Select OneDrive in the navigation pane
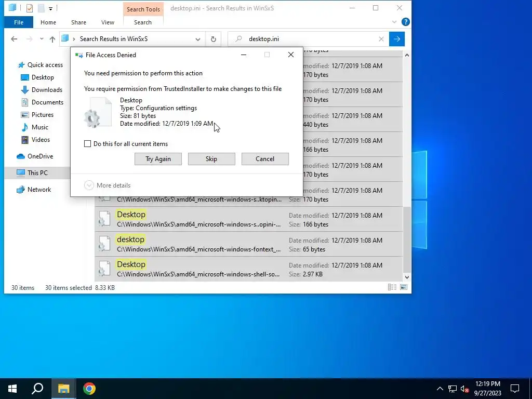Image resolution: width=532 pixels, height=399 pixels. (x=35, y=156)
